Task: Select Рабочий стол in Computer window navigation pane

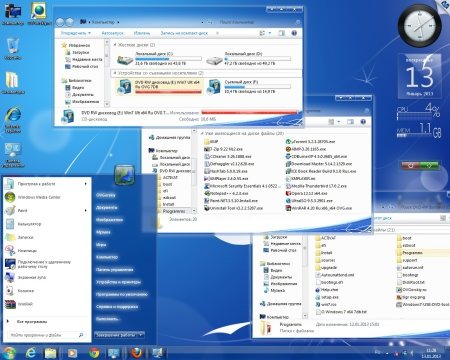Action: pyautogui.click(x=82, y=66)
